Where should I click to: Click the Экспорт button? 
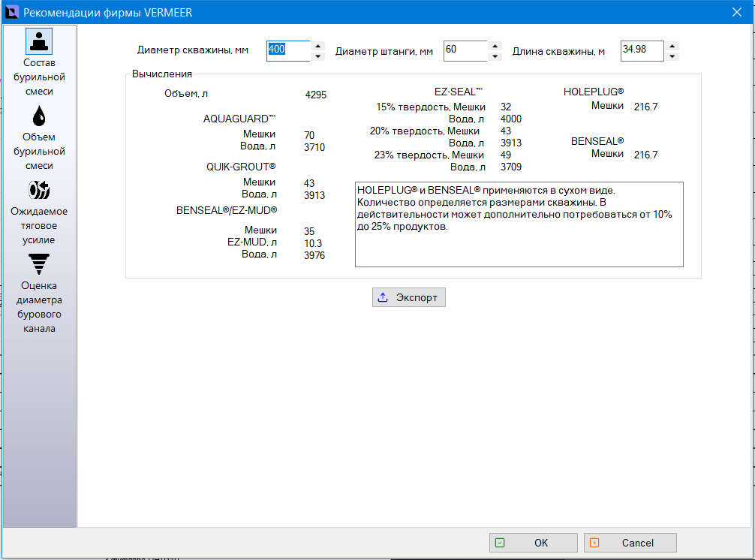coord(409,297)
